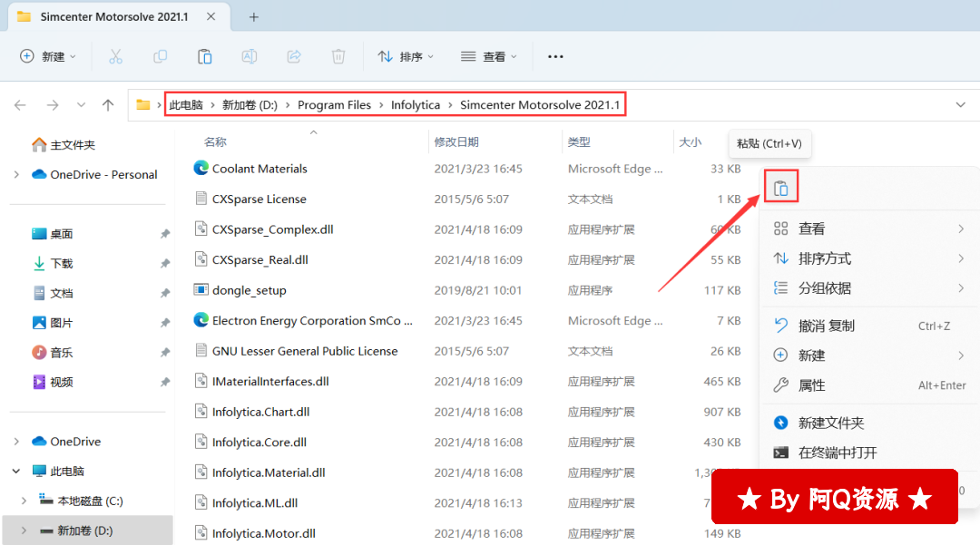The width and height of the screenshot is (980, 545).
Task: Sort by the 修改日期 column header
Action: click(456, 142)
